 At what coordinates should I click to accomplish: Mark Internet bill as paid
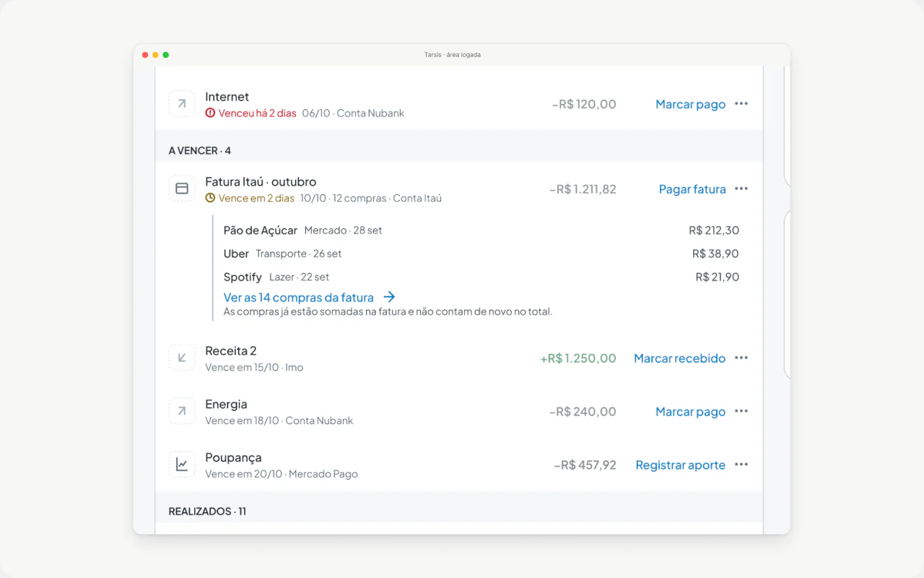[690, 104]
